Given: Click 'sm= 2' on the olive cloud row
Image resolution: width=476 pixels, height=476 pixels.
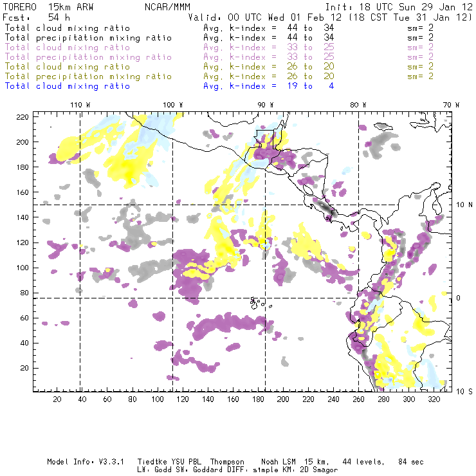Looking at the screenshot, I should [421, 67].
